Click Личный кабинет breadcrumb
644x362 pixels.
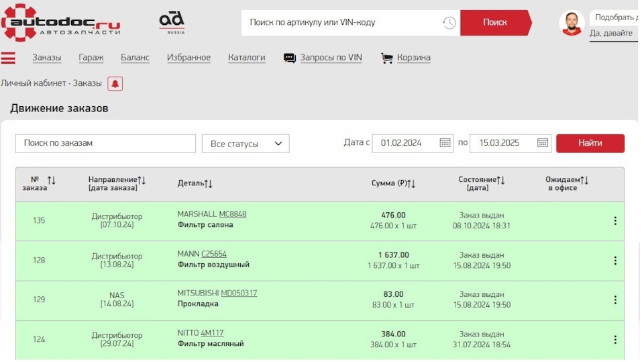(34, 83)
